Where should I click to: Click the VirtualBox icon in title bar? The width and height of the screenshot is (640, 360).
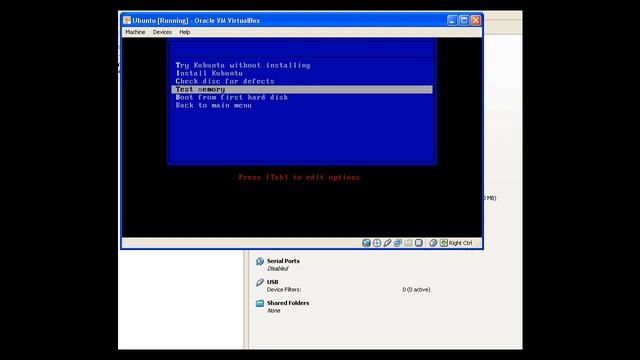[127, 20]
